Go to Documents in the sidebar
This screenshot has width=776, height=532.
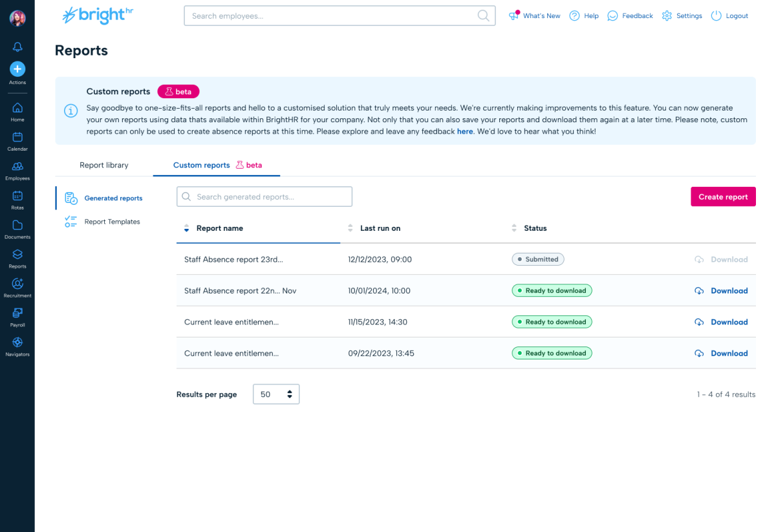tap(17, 227)
